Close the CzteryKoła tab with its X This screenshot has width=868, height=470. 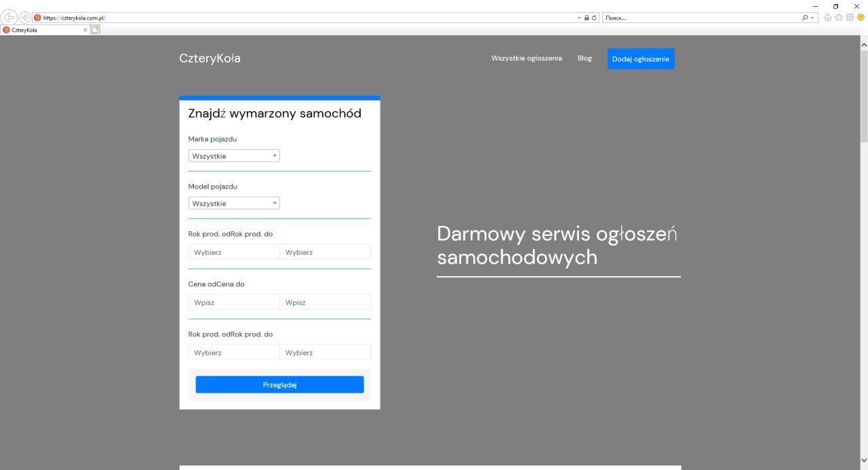[x=85, y=30]
